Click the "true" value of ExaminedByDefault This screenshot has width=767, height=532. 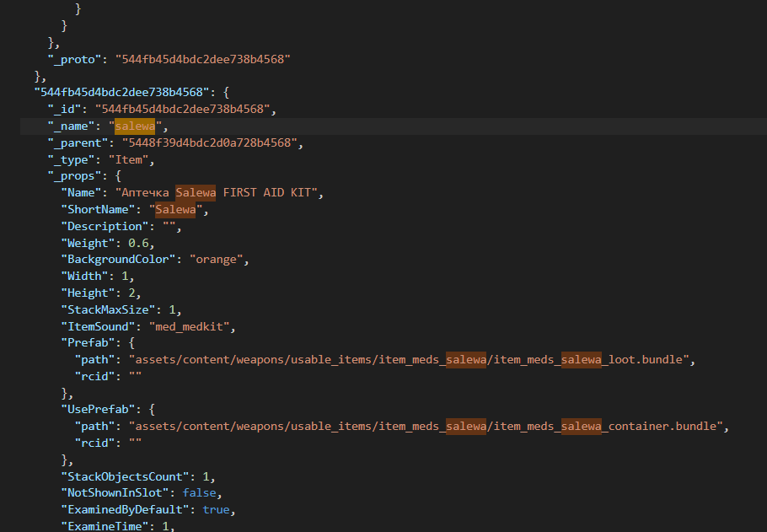(217, 510)
